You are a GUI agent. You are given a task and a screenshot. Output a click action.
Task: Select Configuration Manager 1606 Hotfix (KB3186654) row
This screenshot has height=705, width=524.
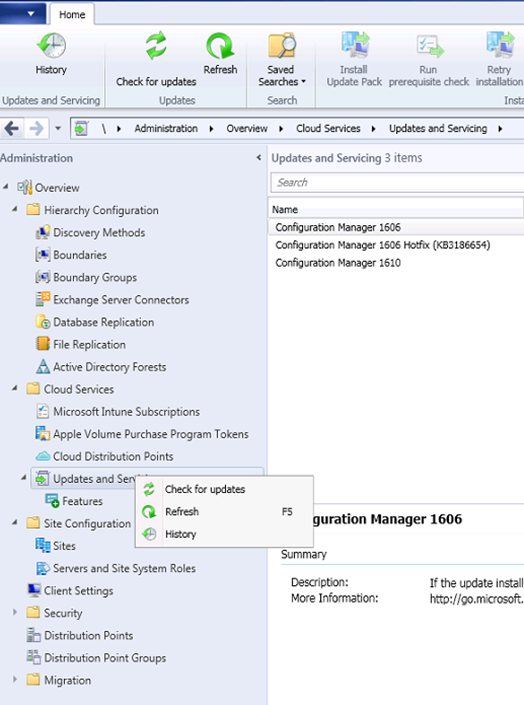click(396, 245)
